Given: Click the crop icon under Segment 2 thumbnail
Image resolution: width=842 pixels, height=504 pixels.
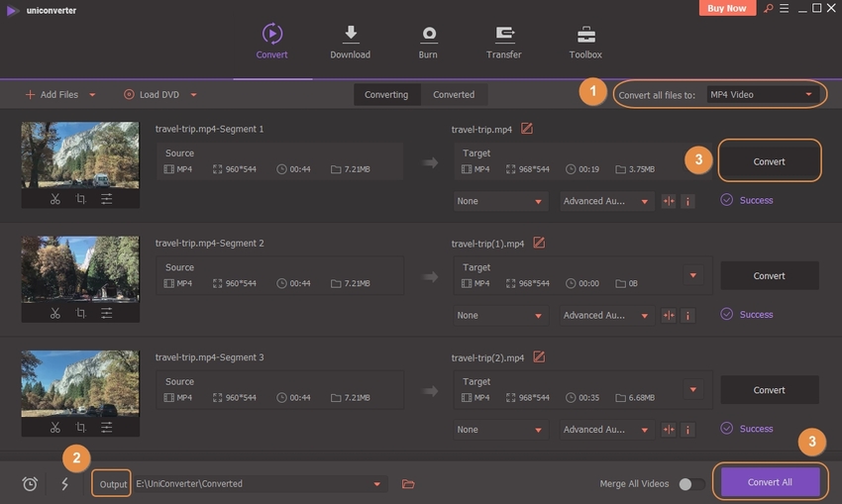Looking at the screenshot, I should tap(81, 314).
